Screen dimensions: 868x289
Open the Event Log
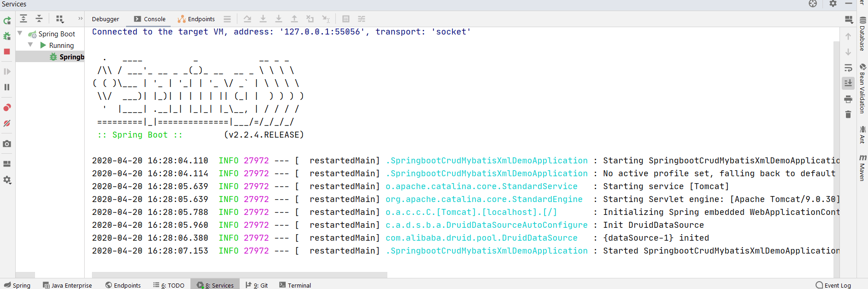coord(833,285)
